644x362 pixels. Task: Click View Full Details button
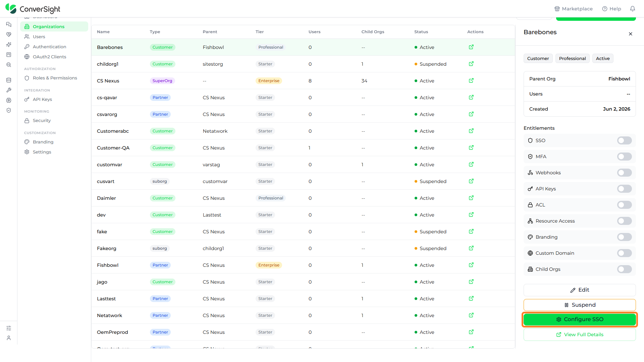[579, 335]
